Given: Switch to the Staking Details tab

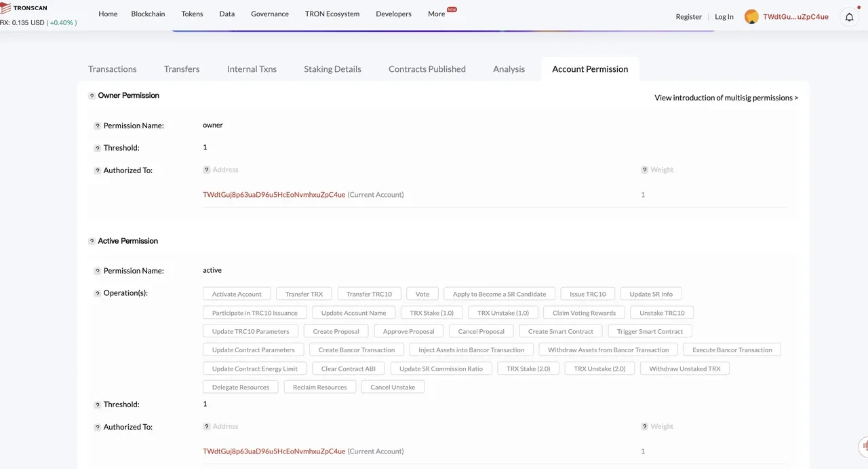Looking at the screenshot, I should click(332, 69).
